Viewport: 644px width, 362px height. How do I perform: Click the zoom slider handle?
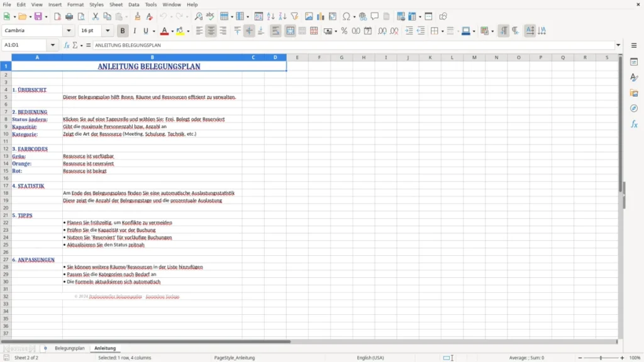tap(601, 358)
